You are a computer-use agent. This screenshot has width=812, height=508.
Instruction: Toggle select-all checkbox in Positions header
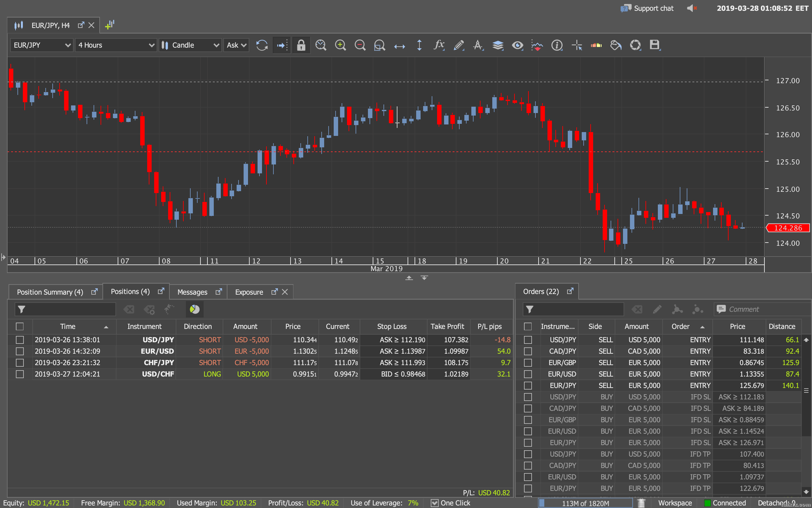tap(20, 326)
